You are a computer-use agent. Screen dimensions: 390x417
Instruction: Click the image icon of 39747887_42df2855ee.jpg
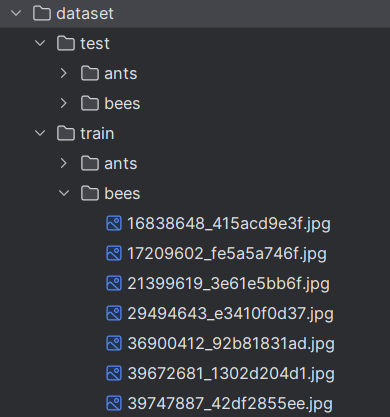pos(114,403)
